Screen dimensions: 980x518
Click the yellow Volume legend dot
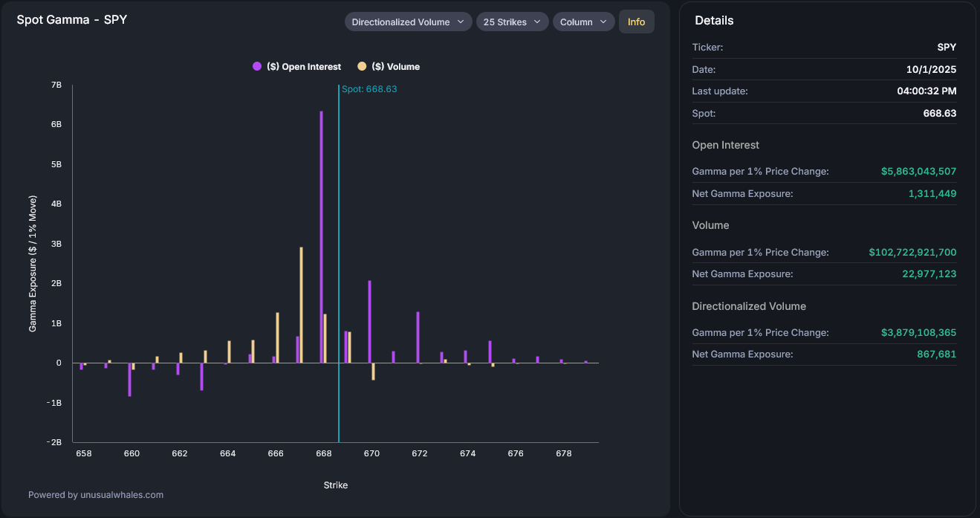pyautogui.click(x=362, y=66)
